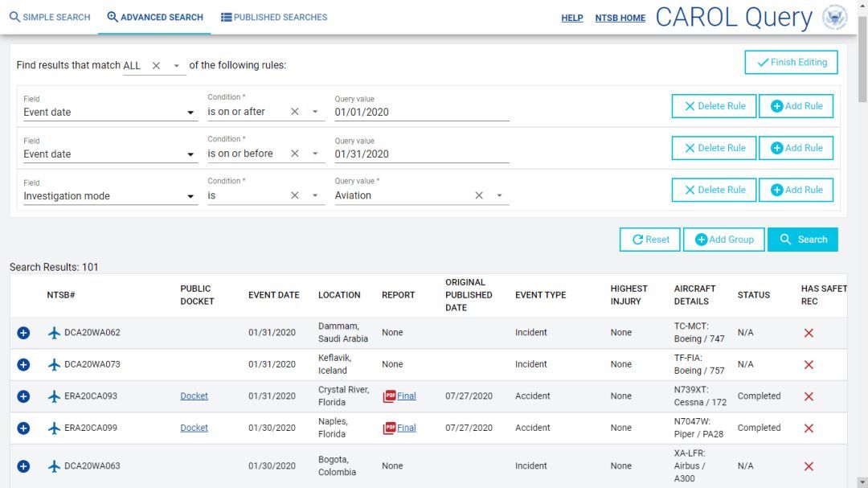Expand the ALL match type dropdown
The width and height of the screenshot is (868, 488).
pos(177,66)
